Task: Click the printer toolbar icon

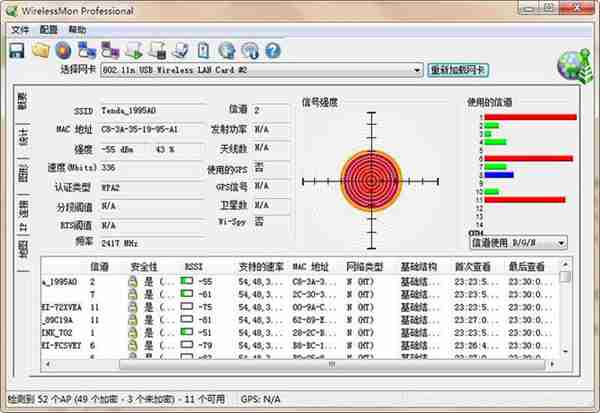Action: pos(181,51)
